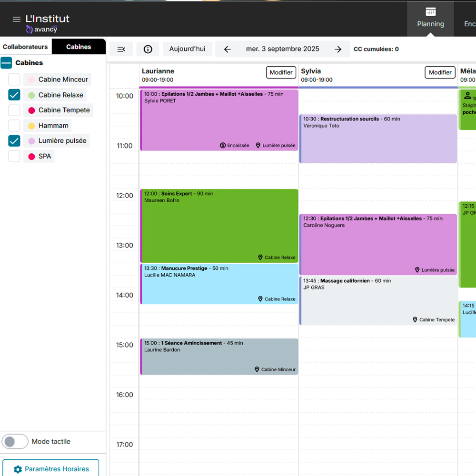The width and height of the screenshot is (476, 476).
Task: Click Modifier button for Laurianne
Action: pos(281,72)
